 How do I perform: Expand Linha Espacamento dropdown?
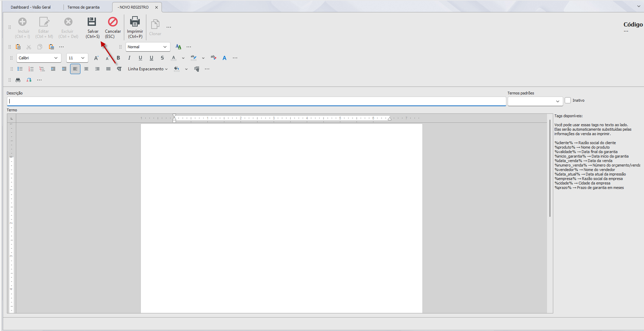pyautogui.click(x=148, y=69)
